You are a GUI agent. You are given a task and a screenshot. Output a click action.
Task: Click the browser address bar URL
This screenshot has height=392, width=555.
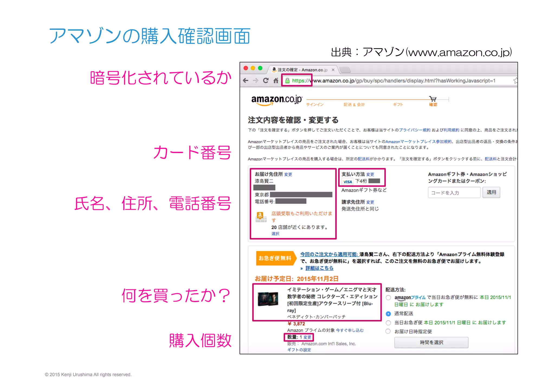point(394,81)
